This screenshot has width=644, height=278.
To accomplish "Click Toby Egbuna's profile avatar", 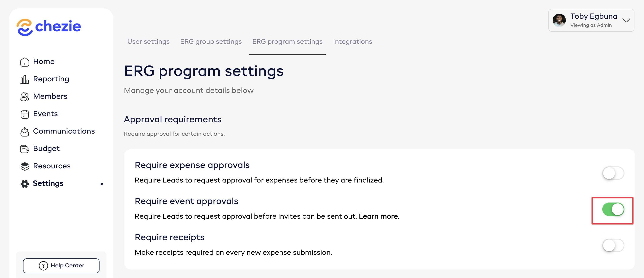I will click(x=559, y=20).
